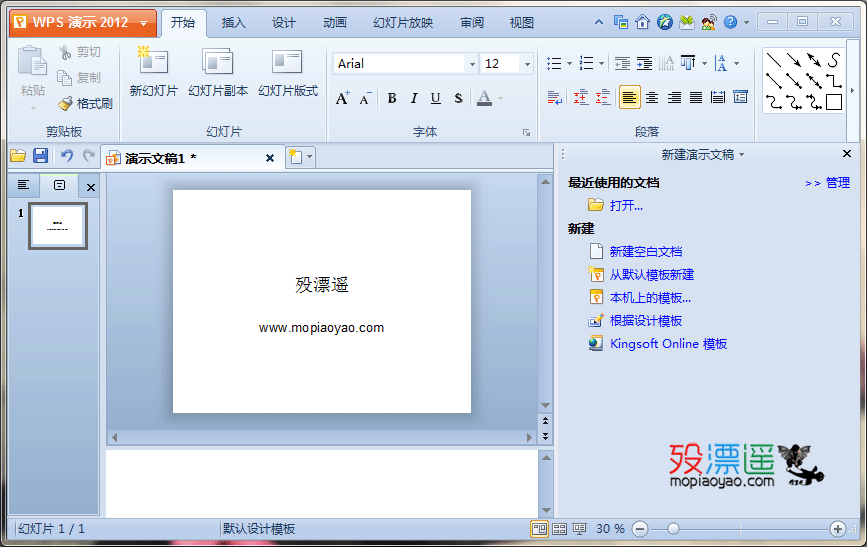Toggle Bold formatting
Viewport: 867px width, 547px height.
click(x=392, y=98)
